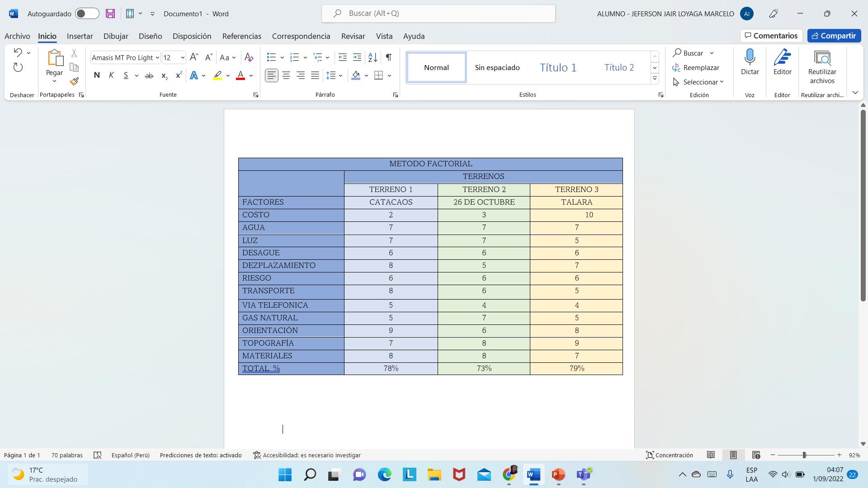868x488 pixels.
Task: Click the Strikethrough text icon
Action: (149, 75)
